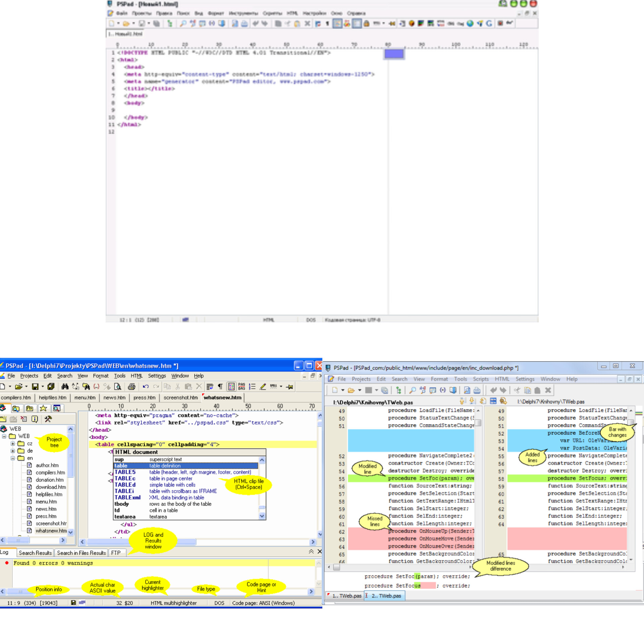Select TABLE5 entry in HTML clip list
Viewport: 644px width, 644px height.
pyautogui.click(x=125, y=472)
